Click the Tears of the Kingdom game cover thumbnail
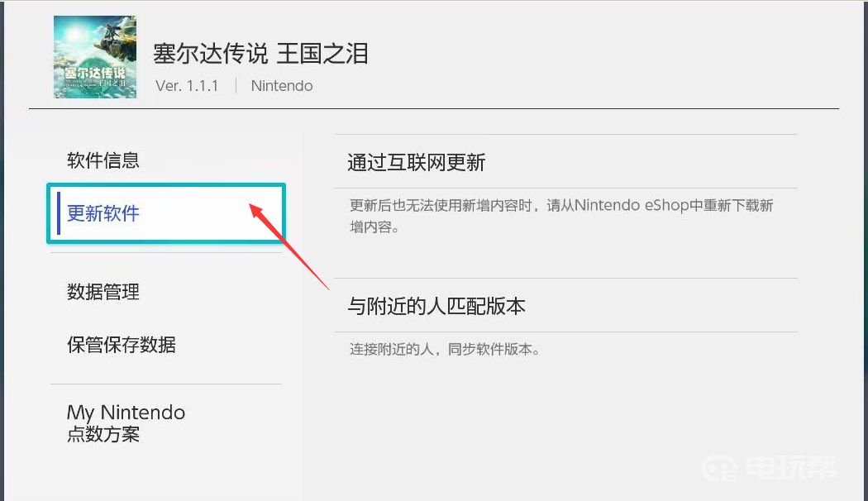 [x=95, y=57]
